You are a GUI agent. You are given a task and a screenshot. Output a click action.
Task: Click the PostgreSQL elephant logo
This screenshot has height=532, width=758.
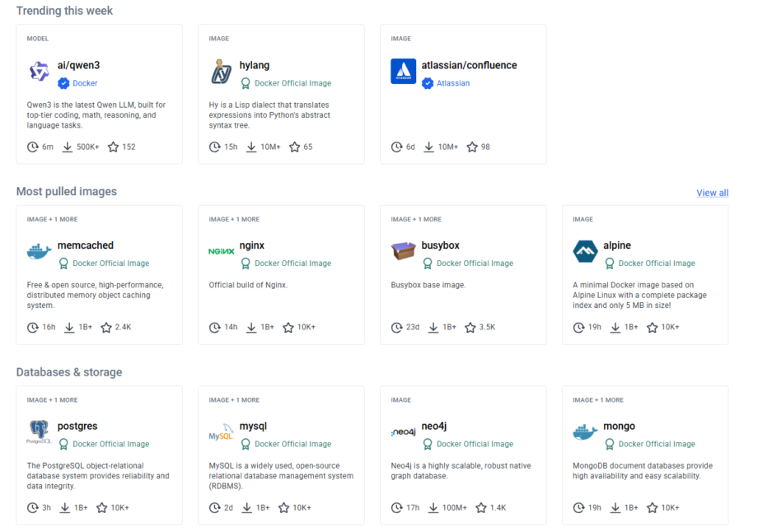(39, 432)
